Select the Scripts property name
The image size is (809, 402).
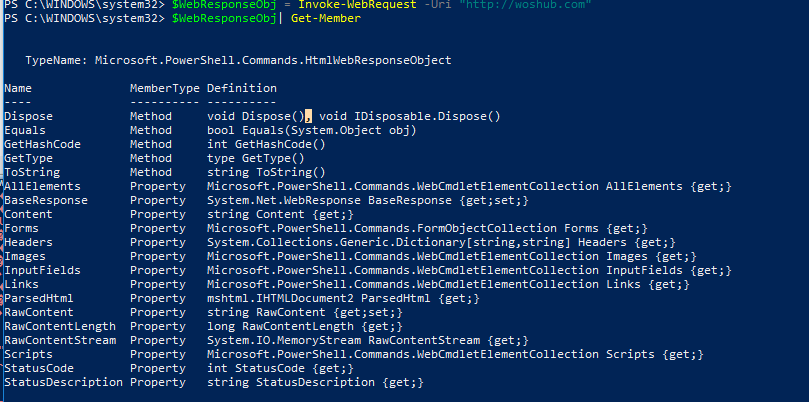[28, 354]
